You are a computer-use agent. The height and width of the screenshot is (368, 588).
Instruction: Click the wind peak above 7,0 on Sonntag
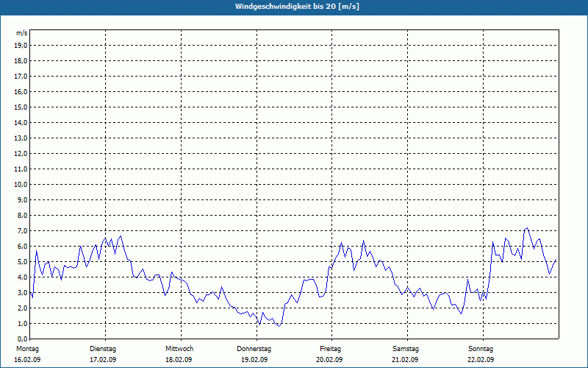[527, 228]
